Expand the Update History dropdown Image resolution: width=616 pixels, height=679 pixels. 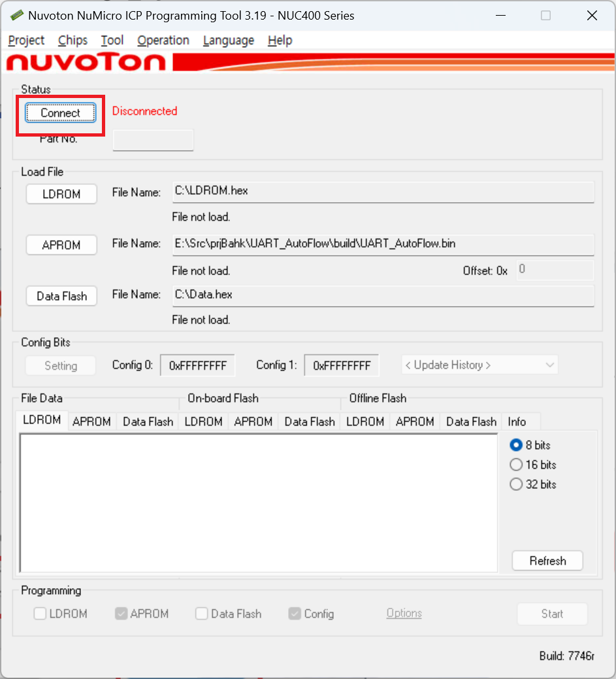pyautogui.click(x=479, y=365)
